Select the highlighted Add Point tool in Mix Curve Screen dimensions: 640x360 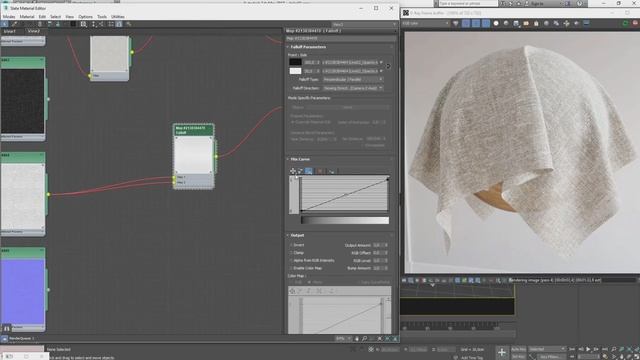pyautogui.click(x=309, y=171)
